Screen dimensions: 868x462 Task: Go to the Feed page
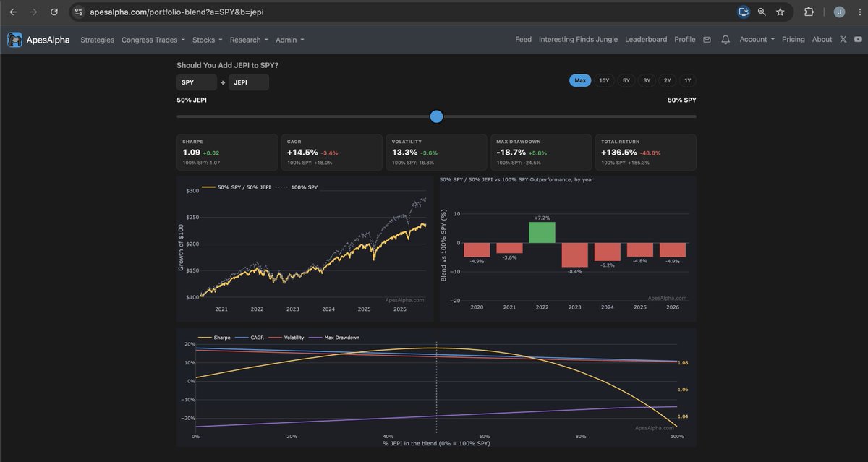click(523, 40)
